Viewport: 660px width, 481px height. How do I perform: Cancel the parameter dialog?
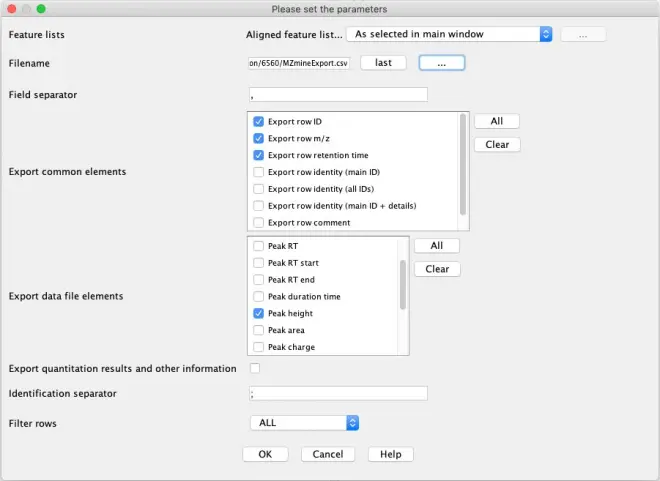328,454
